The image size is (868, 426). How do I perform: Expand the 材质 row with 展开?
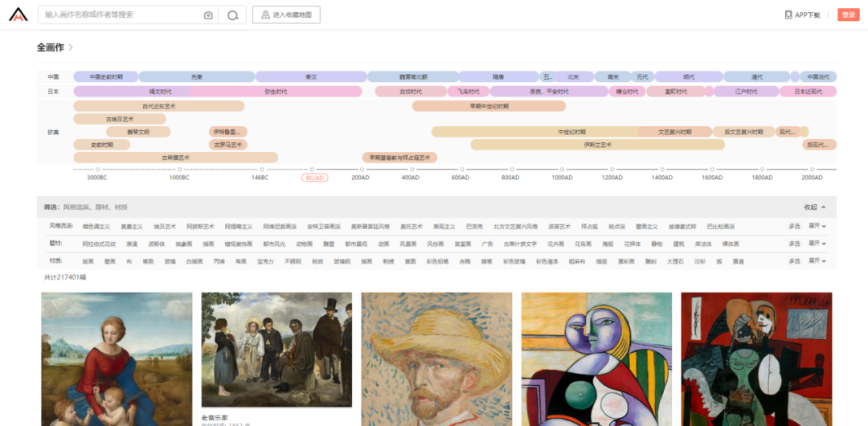(x=817, y=260)
